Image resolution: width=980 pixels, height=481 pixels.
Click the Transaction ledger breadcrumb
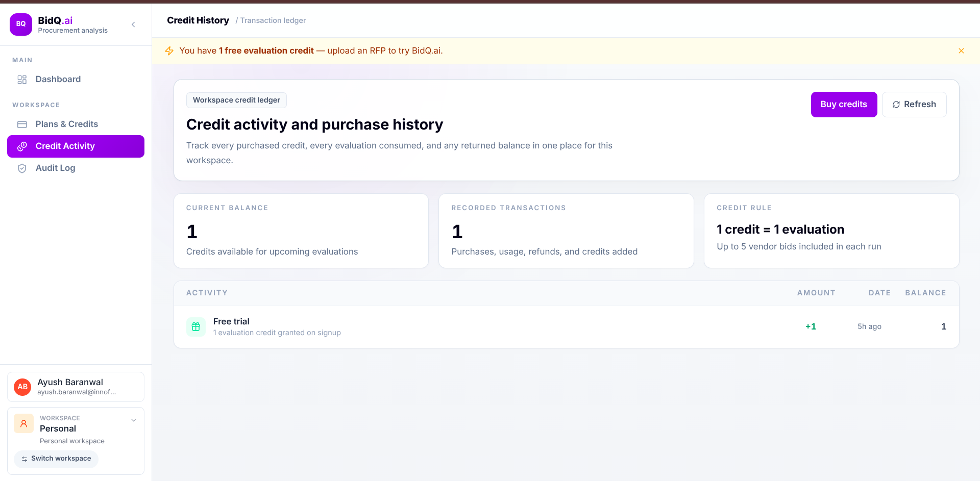(273, 20)
